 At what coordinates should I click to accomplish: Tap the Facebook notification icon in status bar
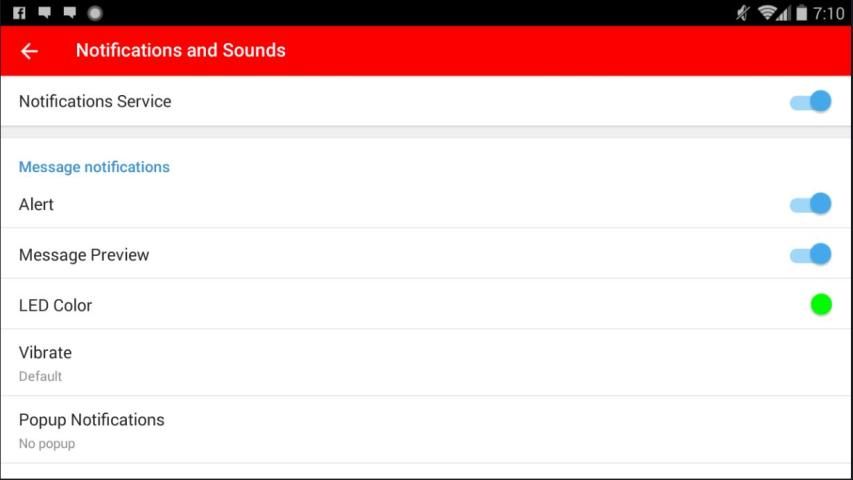19,13
